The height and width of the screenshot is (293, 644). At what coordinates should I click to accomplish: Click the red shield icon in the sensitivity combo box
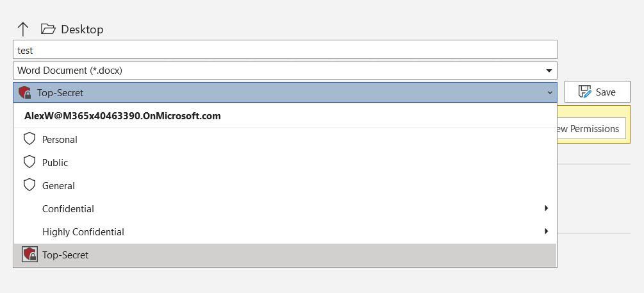(x=24, y=93)
